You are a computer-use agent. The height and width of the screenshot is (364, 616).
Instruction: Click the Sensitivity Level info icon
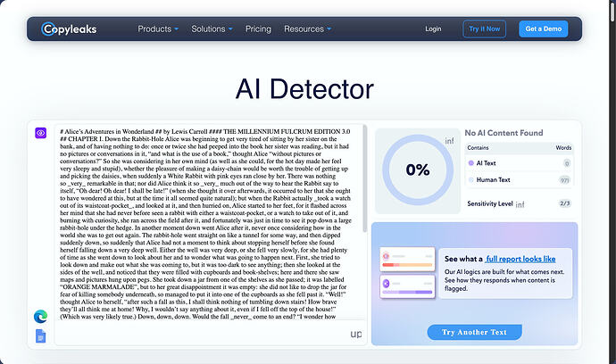(520, 204)
